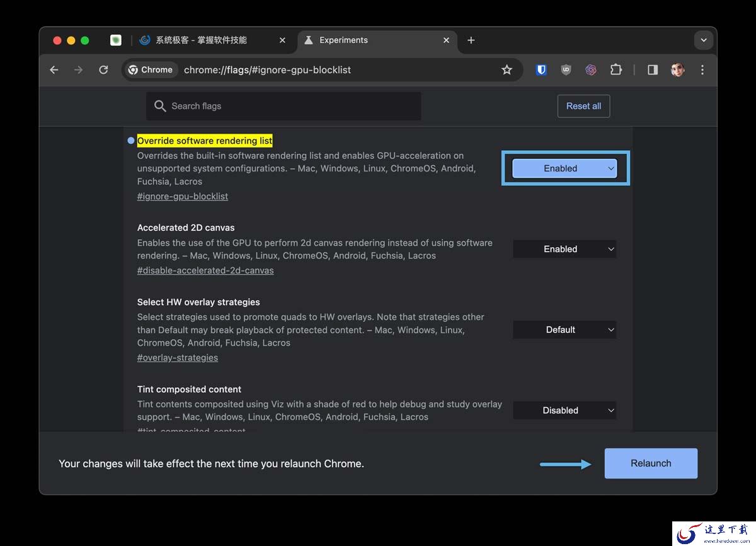Image resolution: width=756 pixels, height=546 pixels.
Task: Click the Select HW overlay strategies heading
Action: (198, 302)
